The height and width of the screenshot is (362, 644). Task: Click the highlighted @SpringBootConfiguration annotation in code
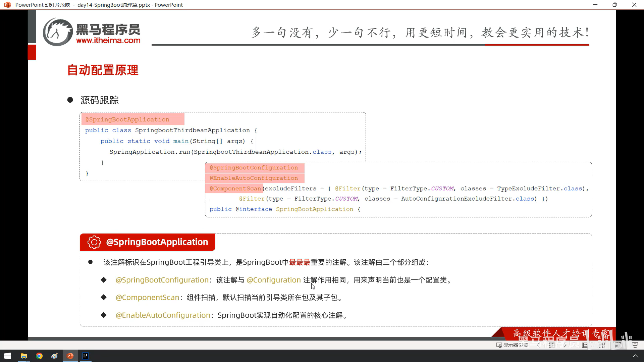coord(254,167)
